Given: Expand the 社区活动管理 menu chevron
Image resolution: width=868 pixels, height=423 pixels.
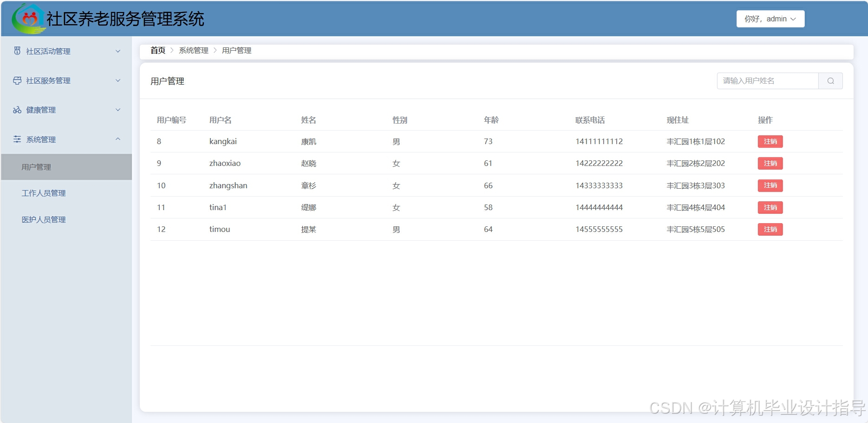Looking at the screenshot, I should click(118, 51).
